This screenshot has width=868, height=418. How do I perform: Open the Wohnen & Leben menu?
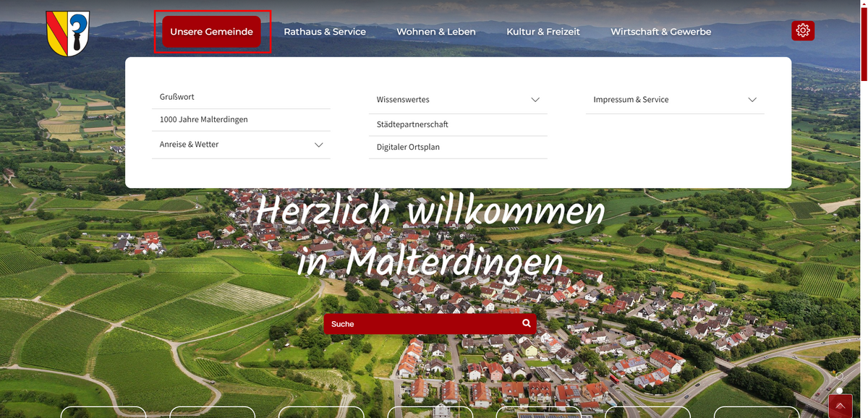coord(436,32)
